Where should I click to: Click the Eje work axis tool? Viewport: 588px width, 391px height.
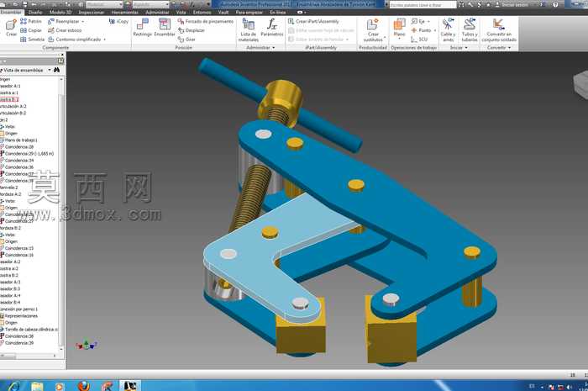pos(418,21)
